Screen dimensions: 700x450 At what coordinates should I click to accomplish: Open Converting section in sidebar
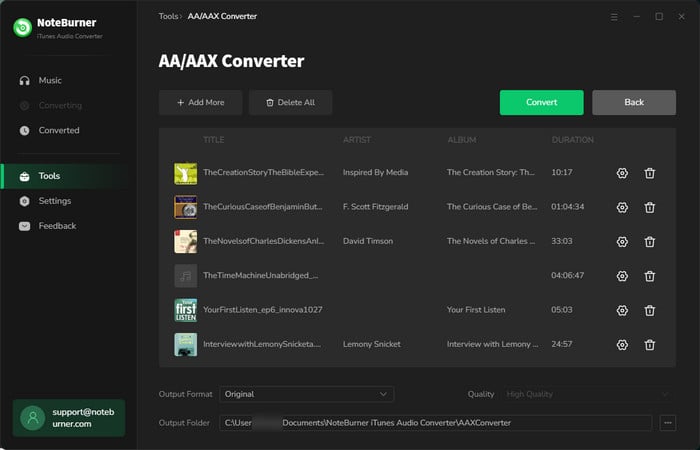click(69, 105)
